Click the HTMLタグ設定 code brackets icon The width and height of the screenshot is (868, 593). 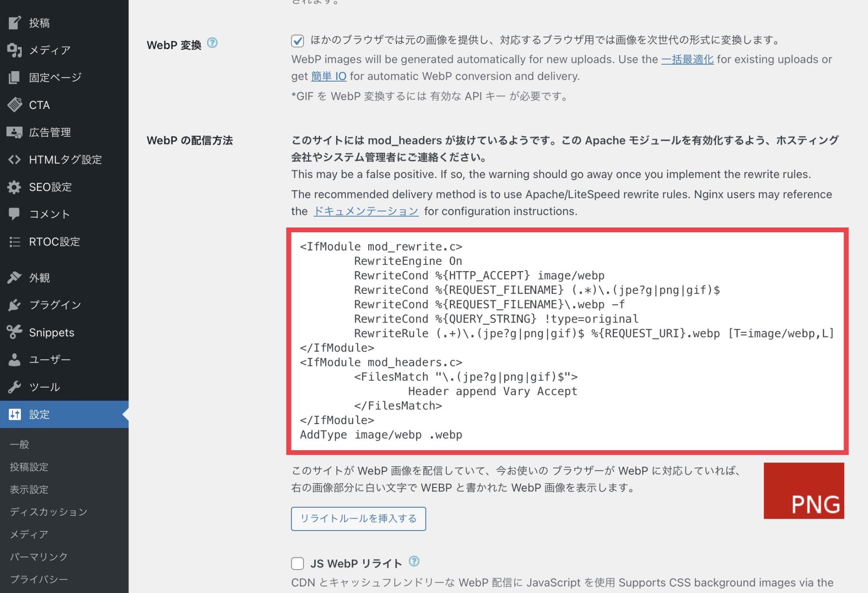(x=14, y=159)
